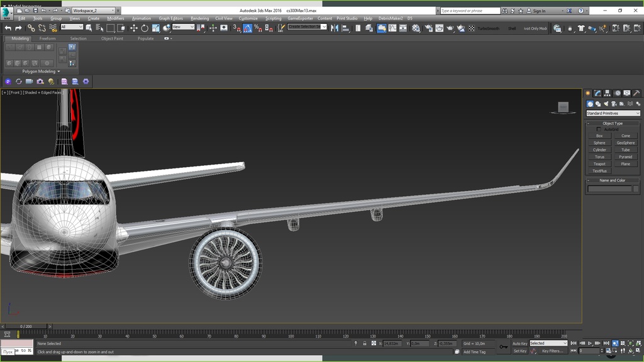Open the Standard Primitives dropdown
This screenshot has width=644, height=362.
tap(613, 113)
